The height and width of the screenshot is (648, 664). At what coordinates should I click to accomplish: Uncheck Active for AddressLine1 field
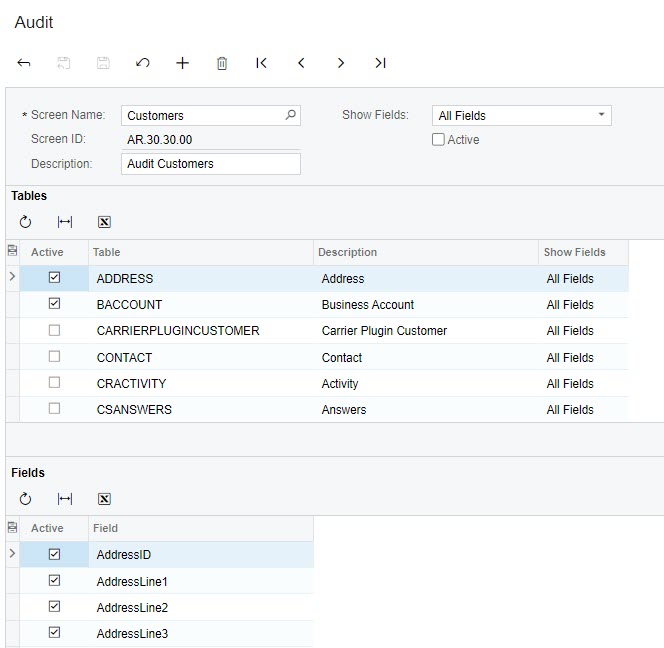[54, 580]
